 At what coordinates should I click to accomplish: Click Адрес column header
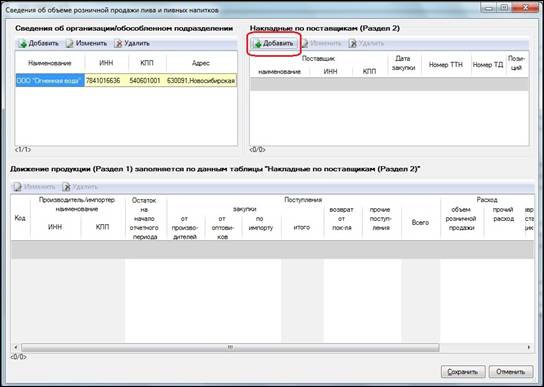point(202,63)
